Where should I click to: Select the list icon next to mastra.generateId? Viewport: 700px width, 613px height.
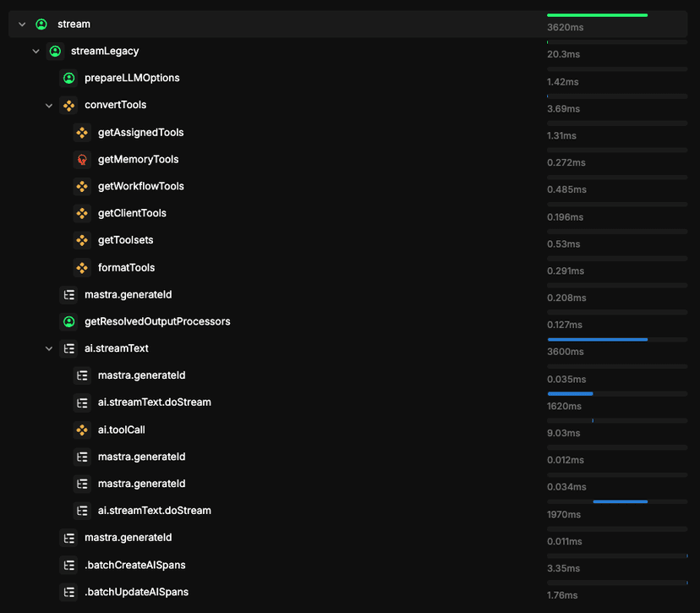click(x=68, y=294)
